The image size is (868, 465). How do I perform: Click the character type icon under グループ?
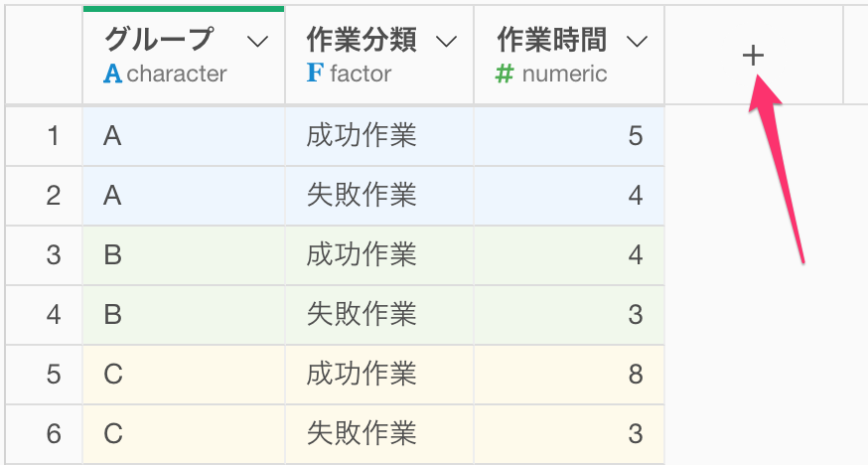(112, 74)
